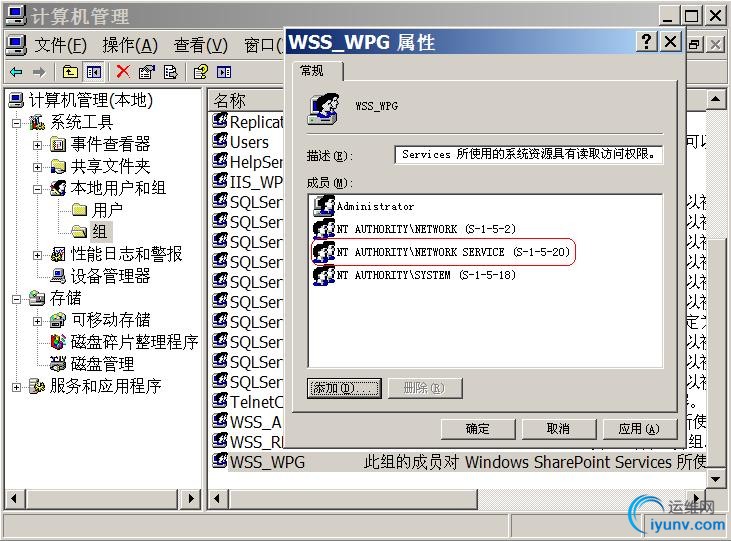Click the Apply (应用) button
731x541 pixels.
639,429
